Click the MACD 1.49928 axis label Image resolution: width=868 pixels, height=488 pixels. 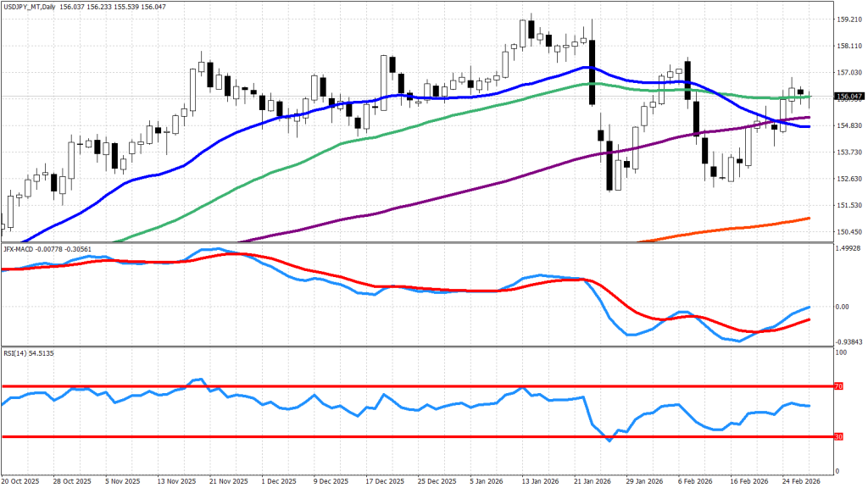849,249
